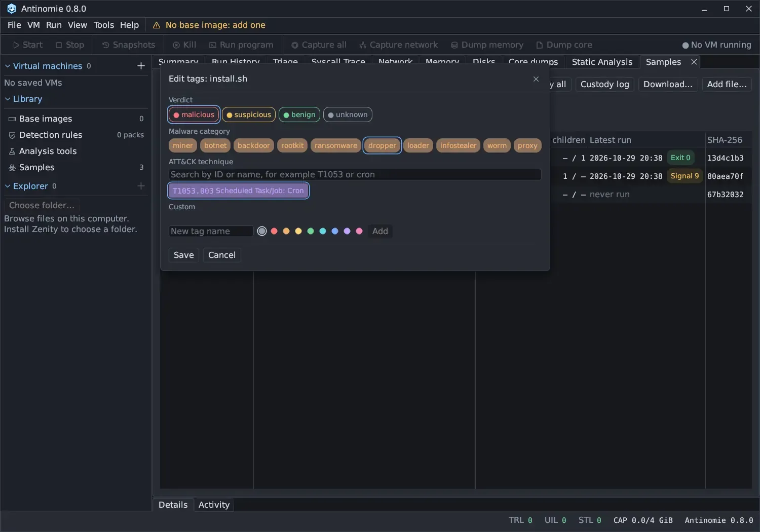Cancel the Edit tags dialog
Screen dimensions: 760x532
222,255
